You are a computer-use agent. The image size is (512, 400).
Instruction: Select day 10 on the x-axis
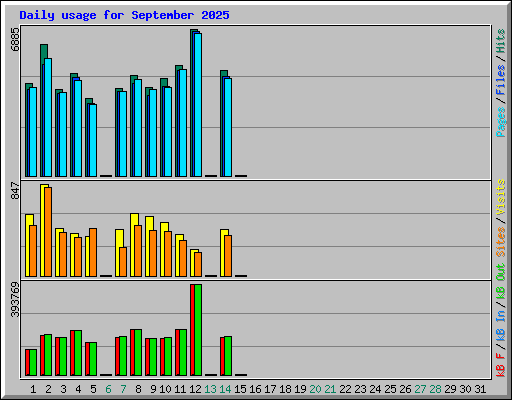[x=165, y=389]
